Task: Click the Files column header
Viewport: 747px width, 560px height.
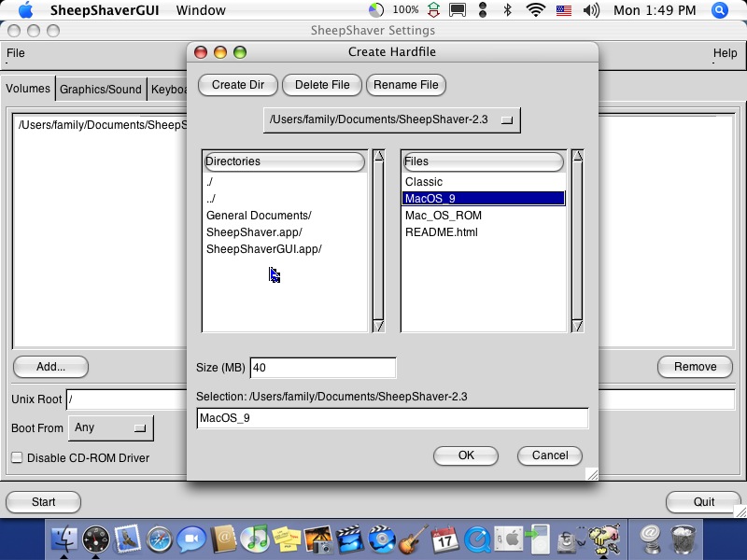Action: pos(483,161)
